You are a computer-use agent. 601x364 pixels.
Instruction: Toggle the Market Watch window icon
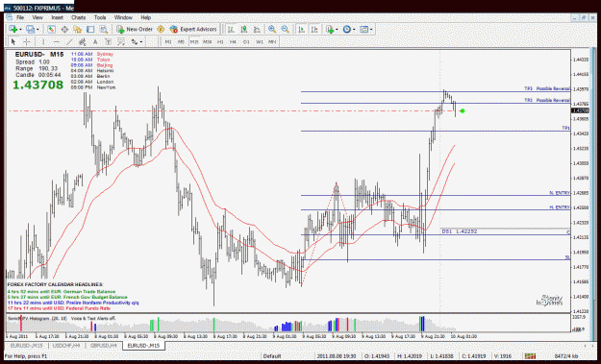coord(51,29)
